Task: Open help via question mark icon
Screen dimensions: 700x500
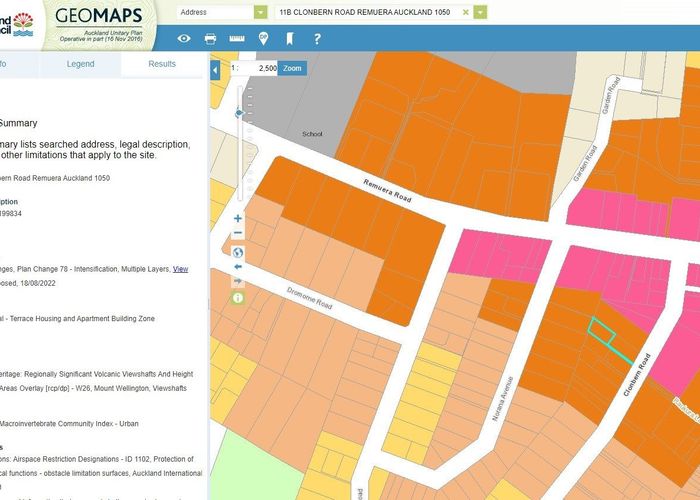Action: pyautogui.click(x=317, y=39)
